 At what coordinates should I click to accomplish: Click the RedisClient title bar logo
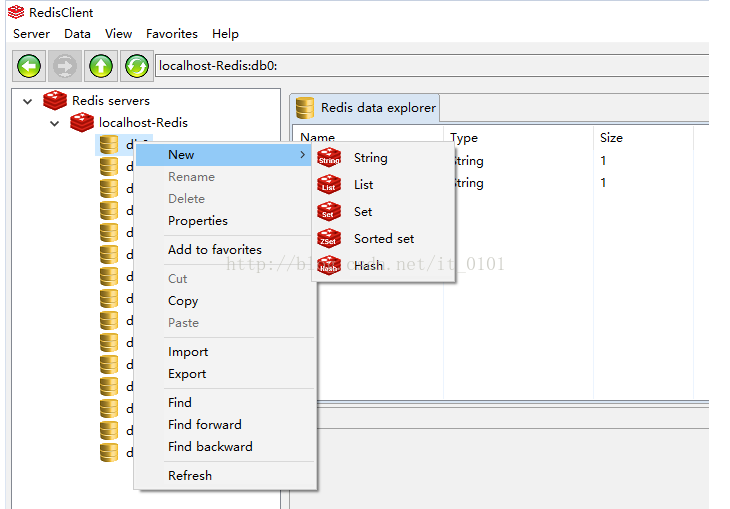point(16,12)
